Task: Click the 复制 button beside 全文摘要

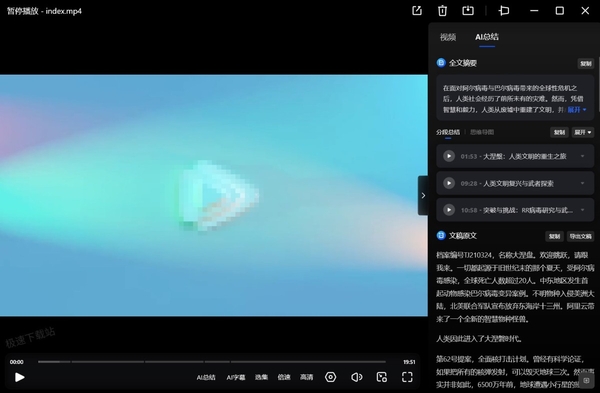Action: pyautogui.click(x=585, y=64)
